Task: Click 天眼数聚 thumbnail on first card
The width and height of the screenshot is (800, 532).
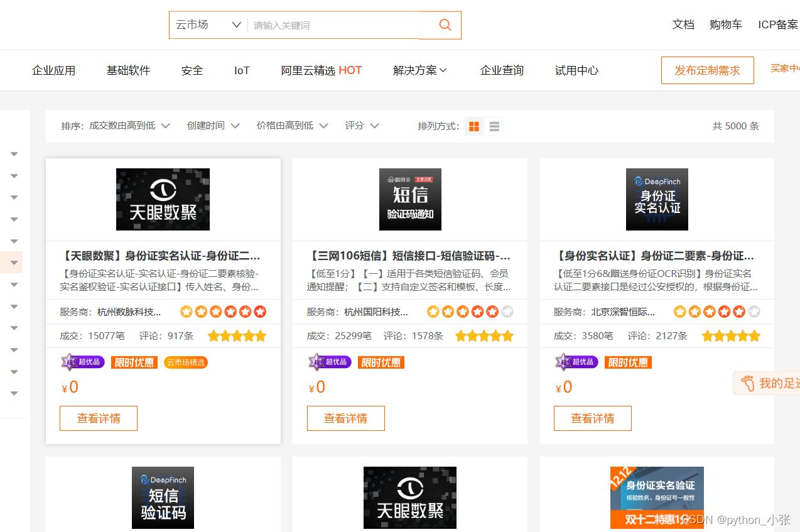Action: [163, 199]
